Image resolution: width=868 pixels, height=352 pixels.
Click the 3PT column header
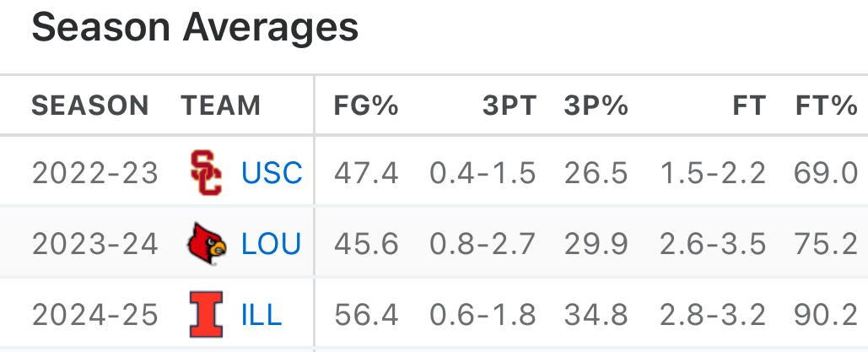(x=509, y=106)
